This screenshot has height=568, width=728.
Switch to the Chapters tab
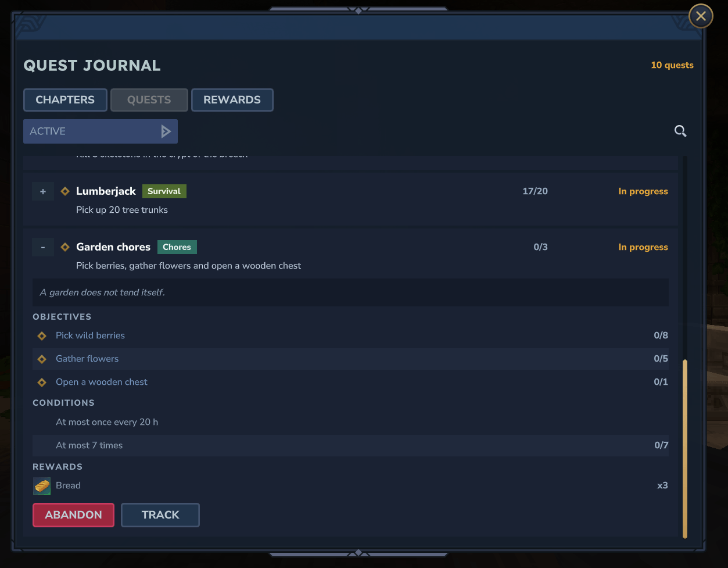pyautogui.click(x=65, y=99)
